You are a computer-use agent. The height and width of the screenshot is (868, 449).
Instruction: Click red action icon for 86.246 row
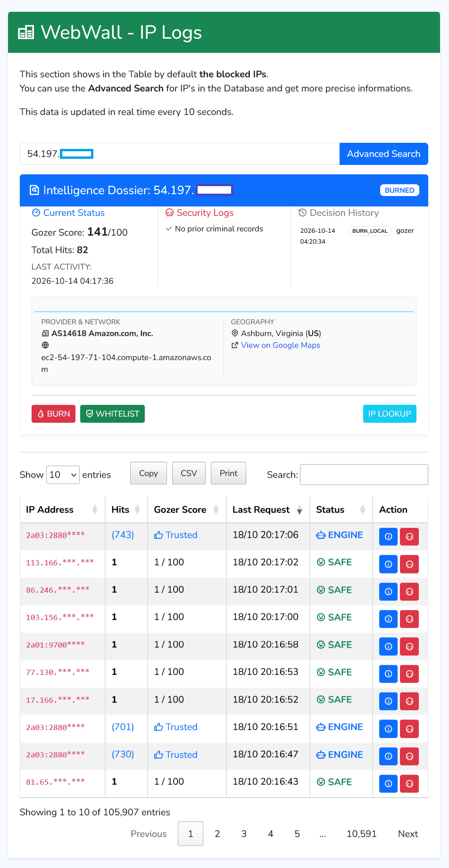(409, 591)
